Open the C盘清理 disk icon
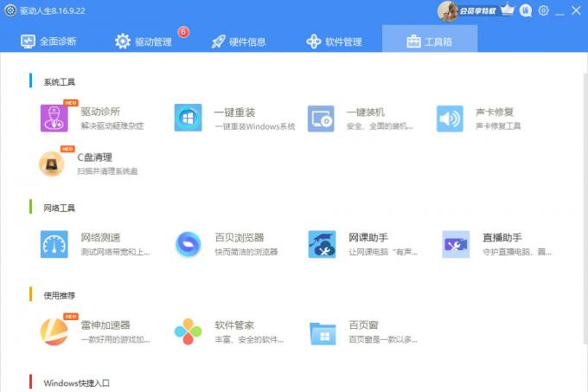Screen dimensions: 588x392 pos(52,164)
